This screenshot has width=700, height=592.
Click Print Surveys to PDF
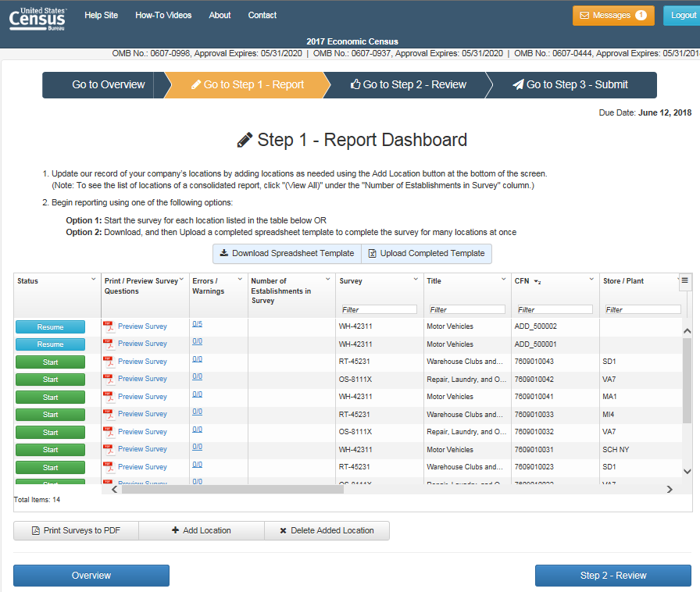coord(76,530)
